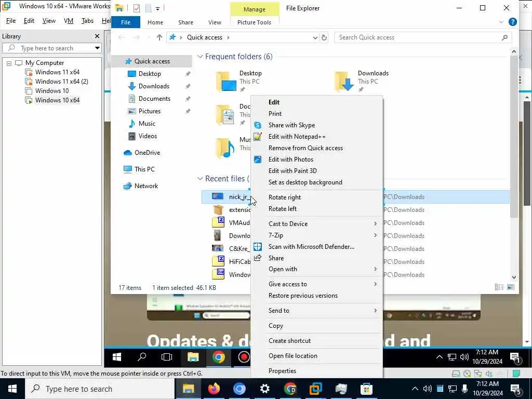Open Music folder in navigation pane
Screen dimensions: 532x399
click(147, 124)
